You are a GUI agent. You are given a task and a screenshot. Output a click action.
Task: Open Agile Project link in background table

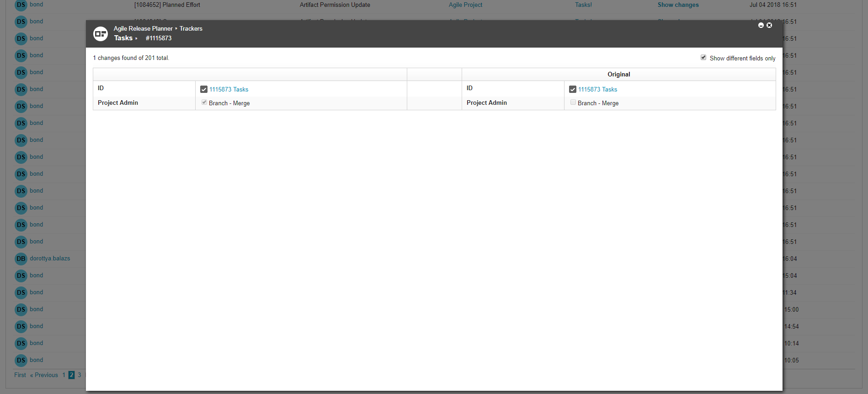(465, 5)
